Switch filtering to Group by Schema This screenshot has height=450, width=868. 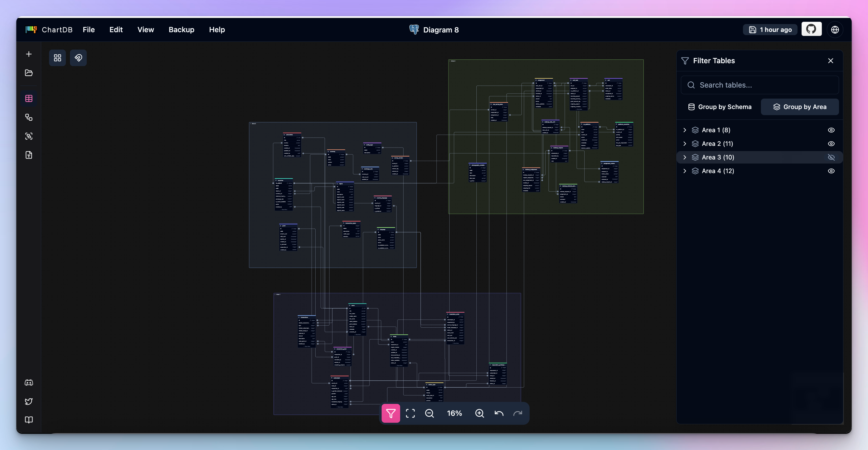[x=720, y=107]
